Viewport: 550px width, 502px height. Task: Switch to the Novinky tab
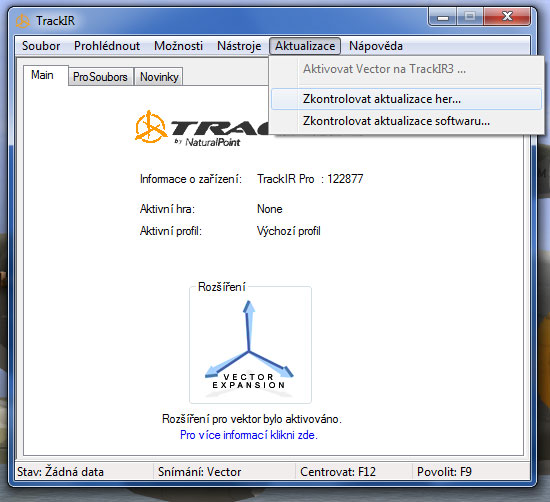[159, 77]
